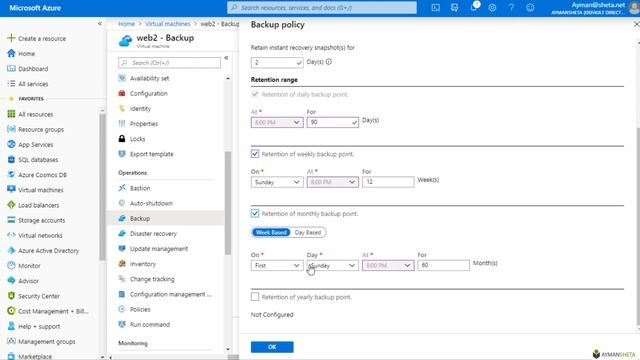
Task: Click SQL databases icon
Action: coord(11,159)
